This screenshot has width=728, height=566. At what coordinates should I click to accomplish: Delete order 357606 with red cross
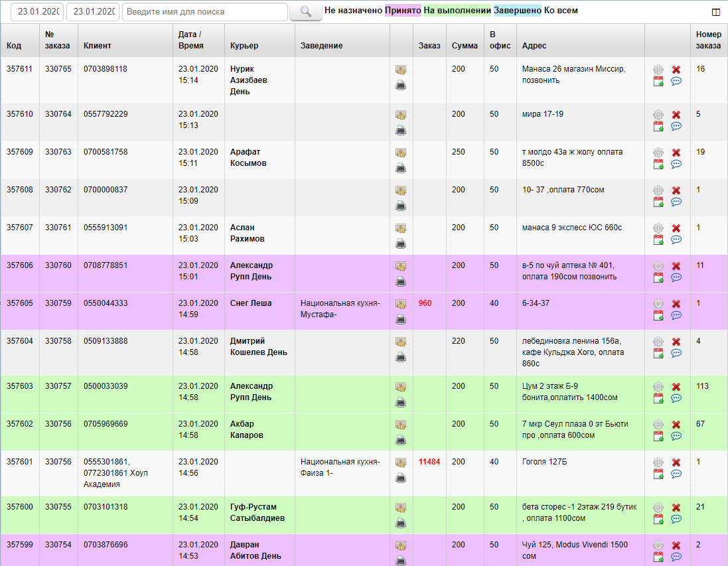coord(676,266)
